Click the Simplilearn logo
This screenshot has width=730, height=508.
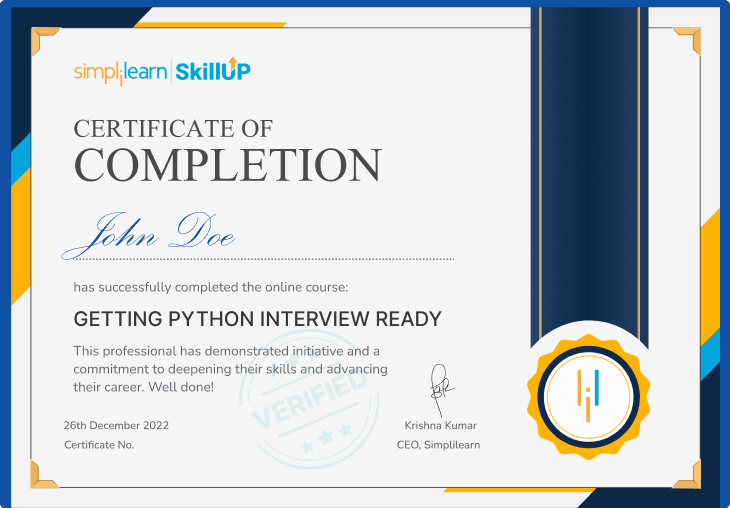[121, 71]
